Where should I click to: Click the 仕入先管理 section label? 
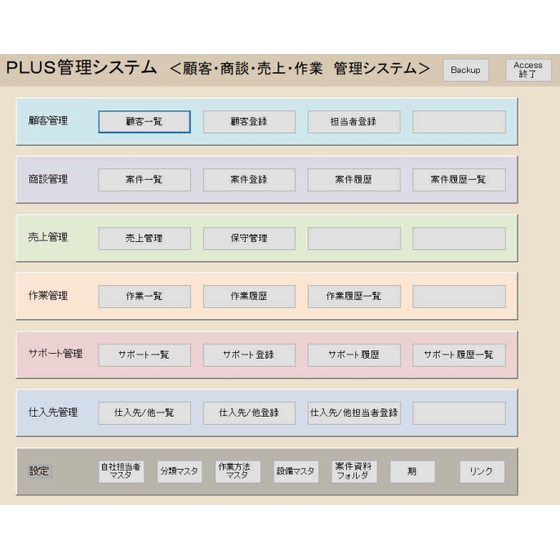point(53,412)
